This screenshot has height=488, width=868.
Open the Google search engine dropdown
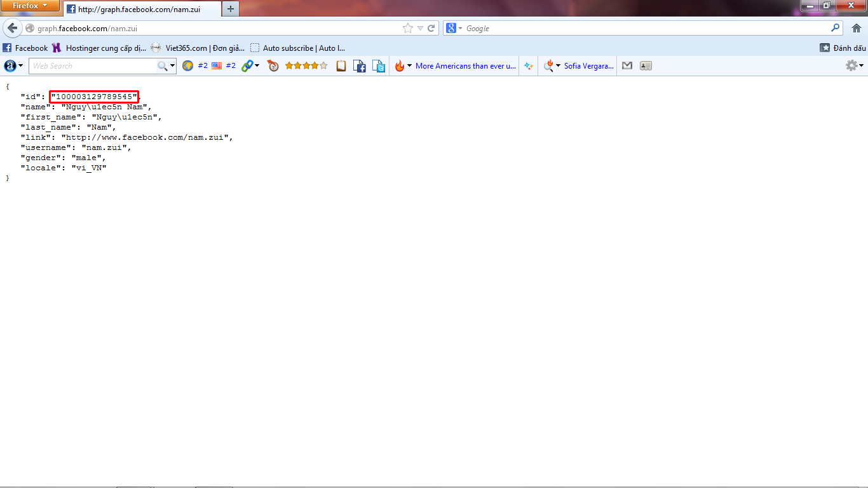pyautogui.click(x=454, y=29)
